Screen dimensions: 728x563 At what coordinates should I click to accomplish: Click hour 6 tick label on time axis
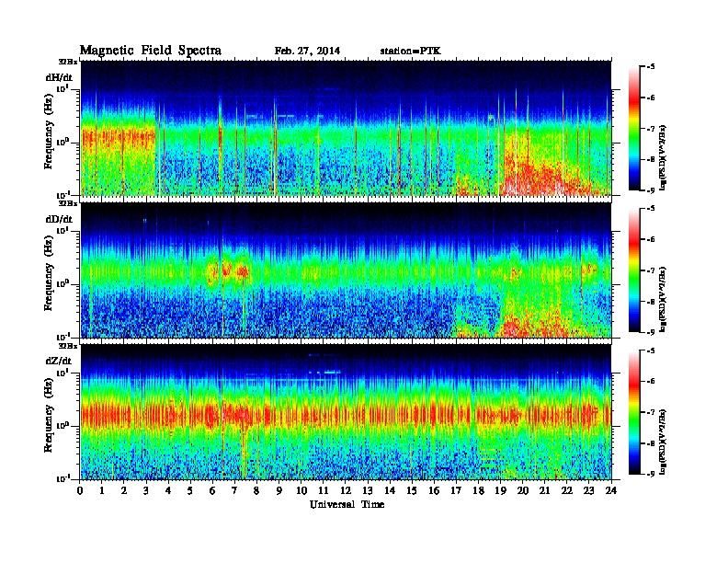tap(212, 490)
